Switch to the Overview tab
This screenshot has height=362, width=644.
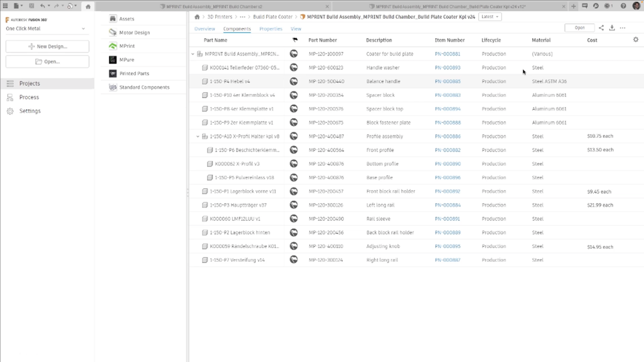coord(204,29)
